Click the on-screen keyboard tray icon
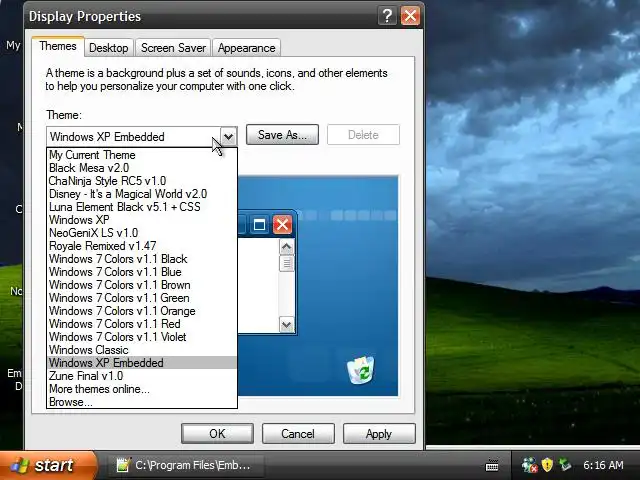 [x=492, y=465]
